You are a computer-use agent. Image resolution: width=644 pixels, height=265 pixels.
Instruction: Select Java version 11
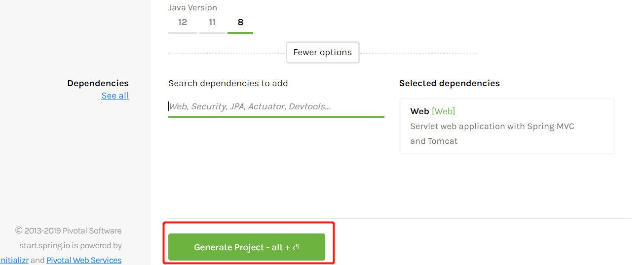212,23
